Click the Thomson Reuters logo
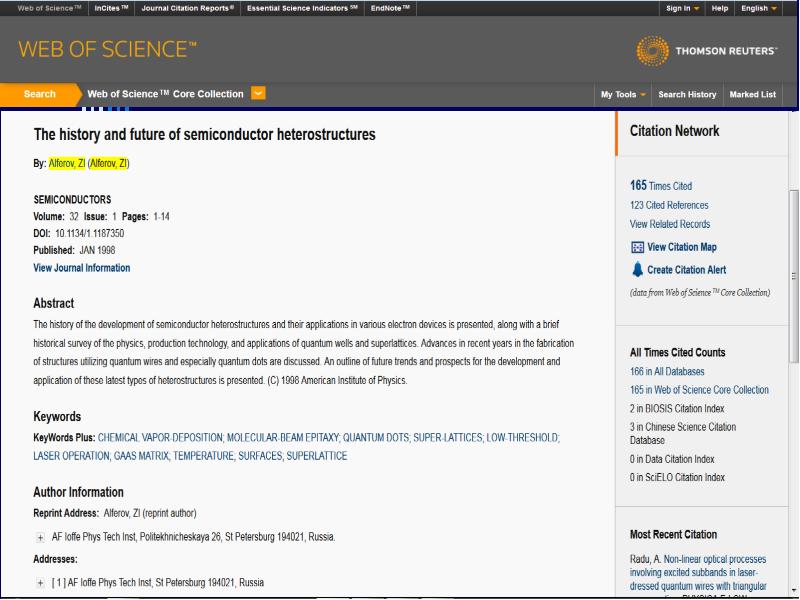This screenshot has width=800, height=600. 707,51
